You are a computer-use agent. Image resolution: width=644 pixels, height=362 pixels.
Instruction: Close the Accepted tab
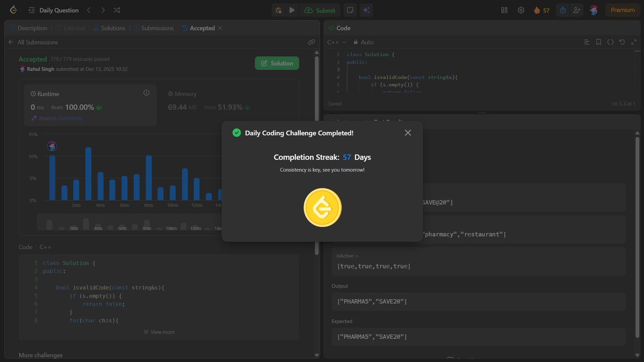pyautogui.click(x=220, y=28)
